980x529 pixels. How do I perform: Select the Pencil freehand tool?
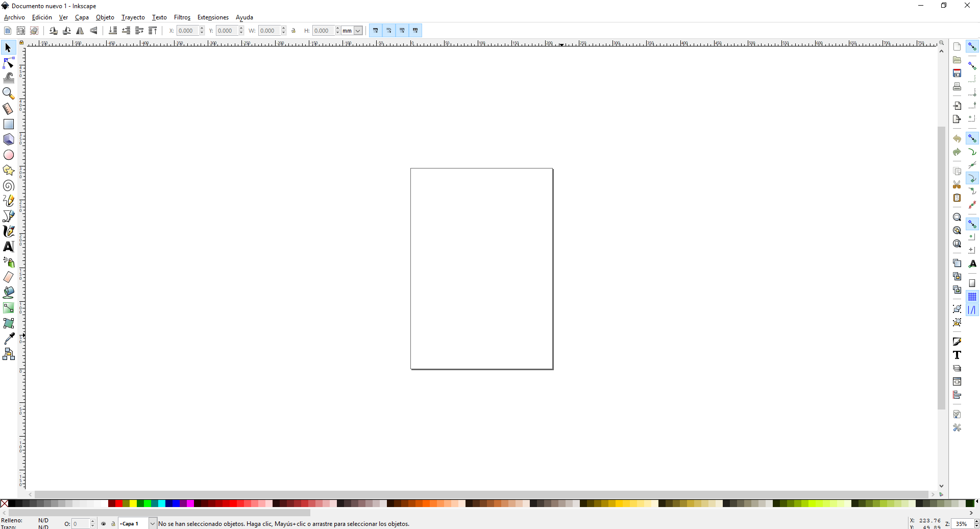(8, 201)
